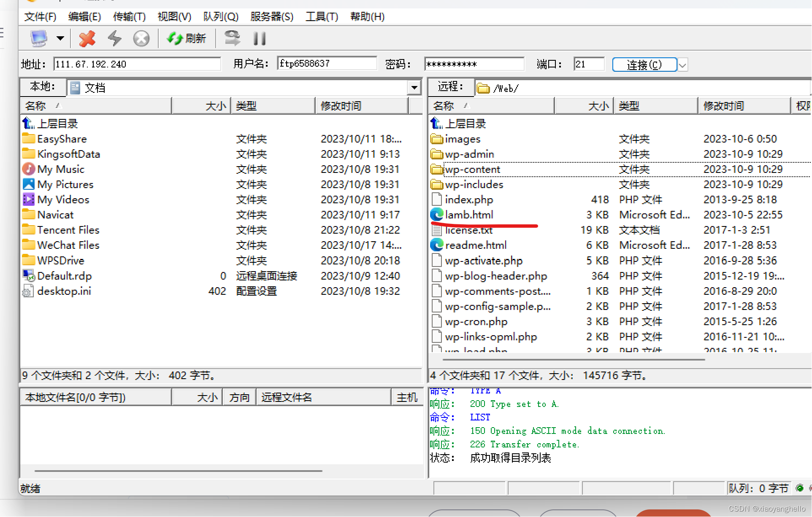Image resolution: width=812 pixels, height=517 pixels.
Task: Open the 服务器(S) menu
Action: (x=272, y=16)
